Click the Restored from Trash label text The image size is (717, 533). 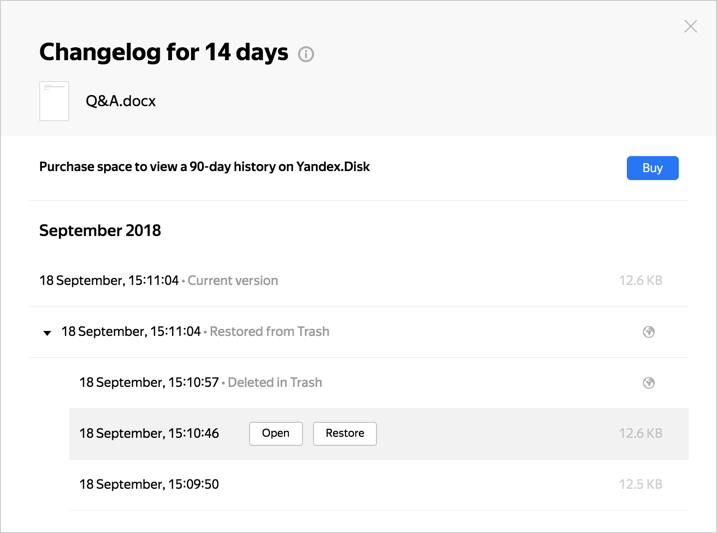[x=269, y=331]
